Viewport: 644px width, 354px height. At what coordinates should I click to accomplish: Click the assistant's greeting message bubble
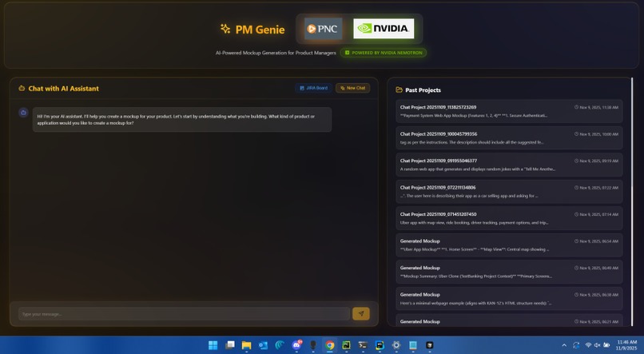182,120
